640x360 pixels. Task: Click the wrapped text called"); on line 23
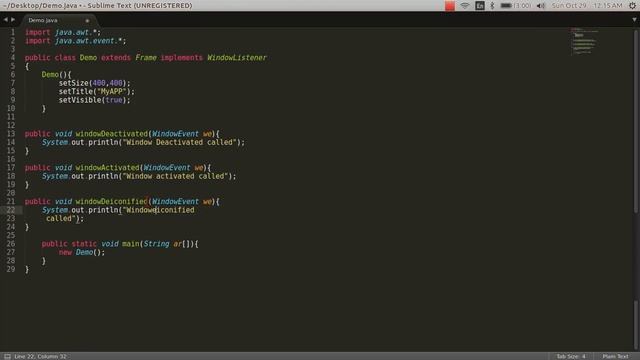[x=64, y=219]
